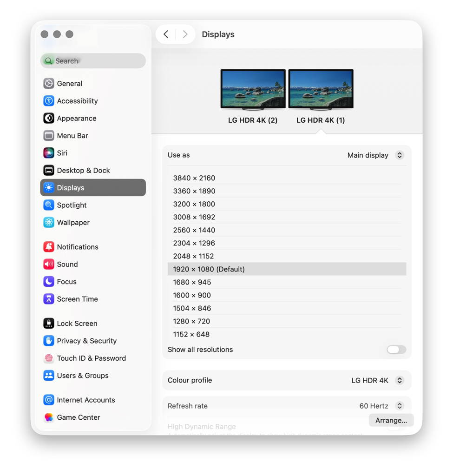The height and width of the screenshot is (476, 453).
Task: Choose 1680 × 945 resolution
Action: (x=287, y=282)
